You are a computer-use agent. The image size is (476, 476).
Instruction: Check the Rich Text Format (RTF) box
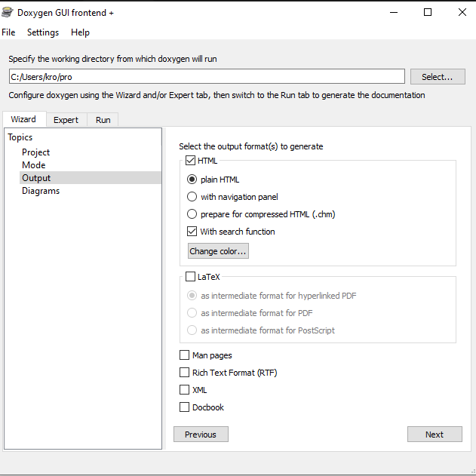point(185,373)
